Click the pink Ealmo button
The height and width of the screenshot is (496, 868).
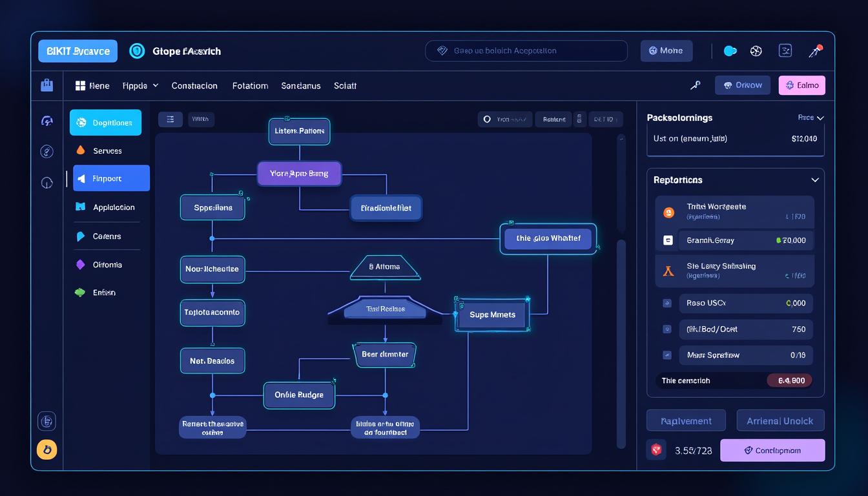802,85
